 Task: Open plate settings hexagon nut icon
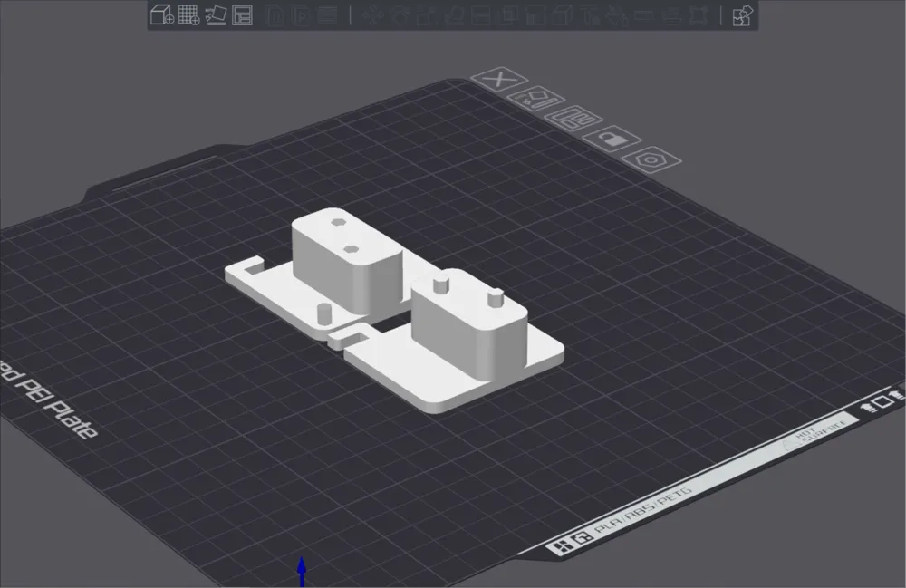tap(651, 159)
